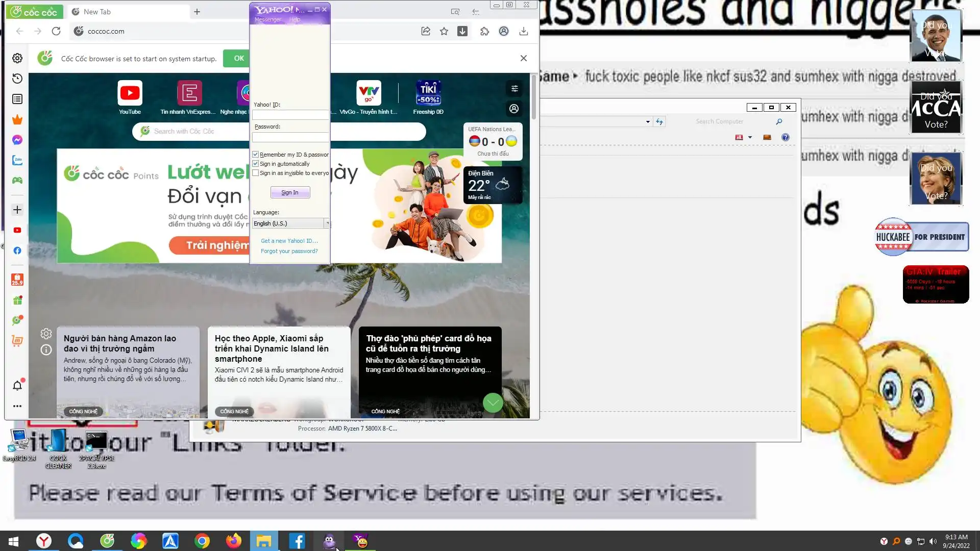
Task: Enable Sign in as invisible checkbox
Action: point(256,173)
